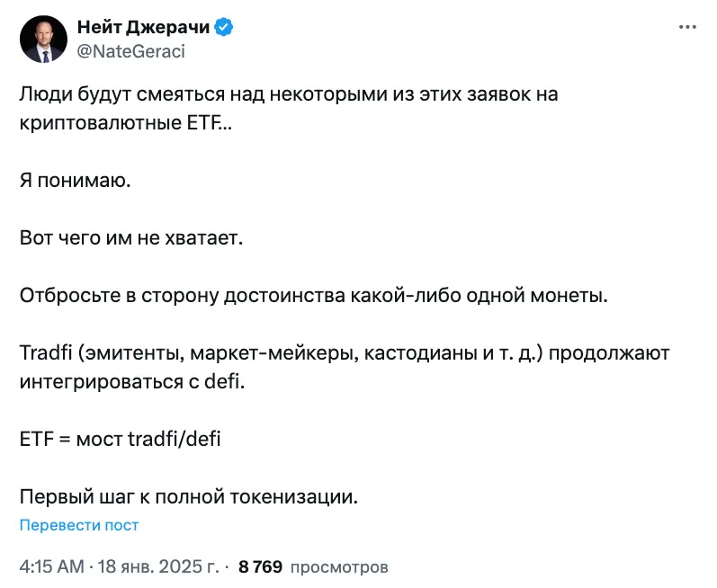Open Nate Geraci's profile avatar
Image resolution: width=717 pixels, height=588 pixels.
coord(43,40)
